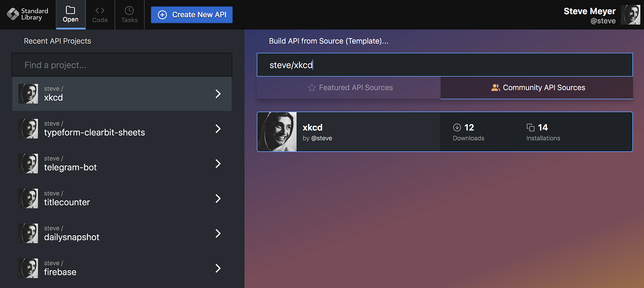Click the xkcd source author thumbnail
This screenshot has height=288, width=644.
click(277, 132)
